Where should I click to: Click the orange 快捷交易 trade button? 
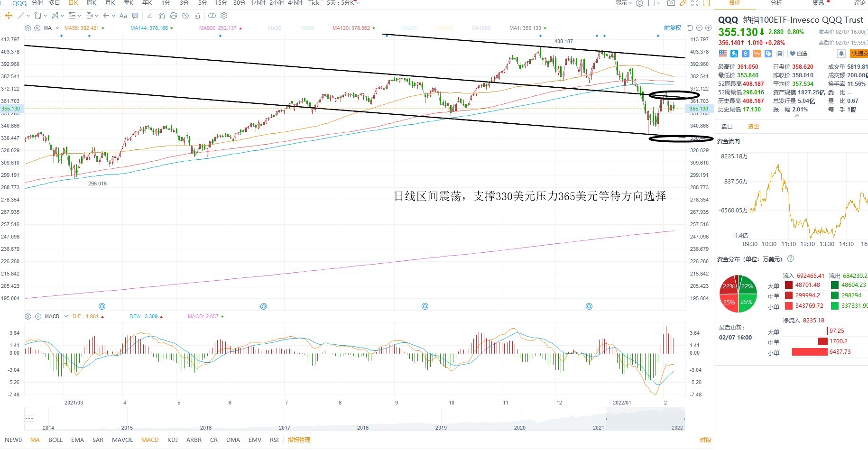click(x=859, y=54)
